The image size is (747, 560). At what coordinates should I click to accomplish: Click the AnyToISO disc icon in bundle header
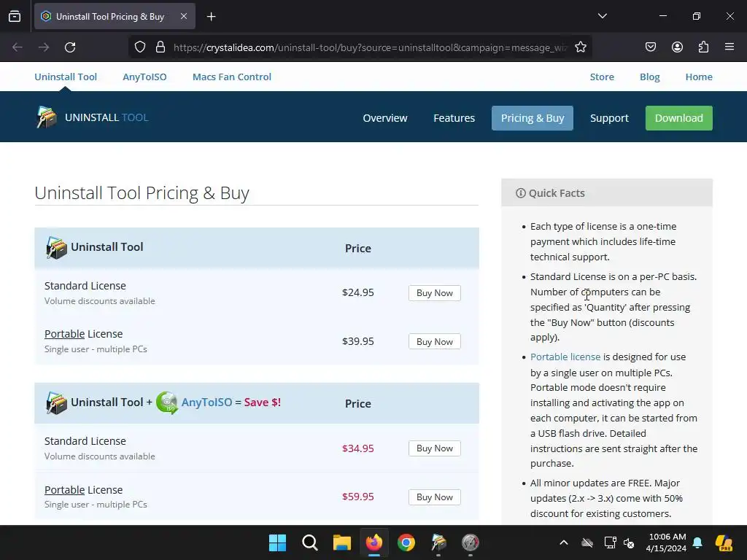tap(167, 402)
